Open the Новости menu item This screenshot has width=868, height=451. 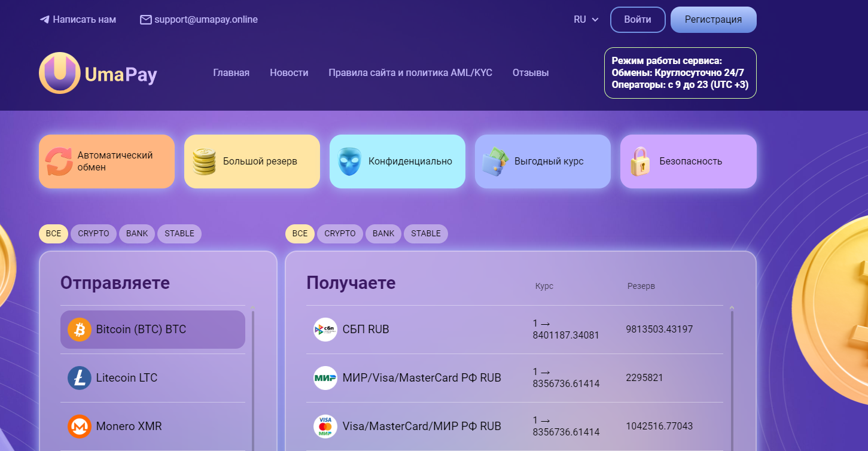coord(289,73)
